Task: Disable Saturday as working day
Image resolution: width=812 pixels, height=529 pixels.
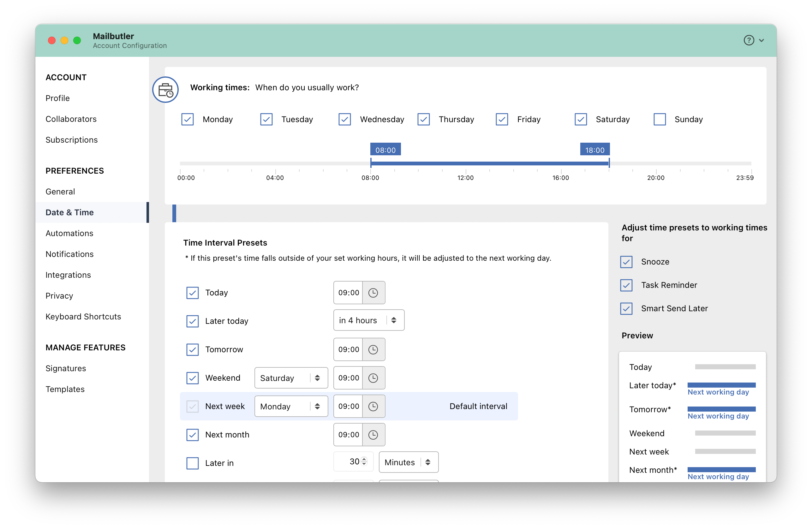Action: [x=581, y=119]
